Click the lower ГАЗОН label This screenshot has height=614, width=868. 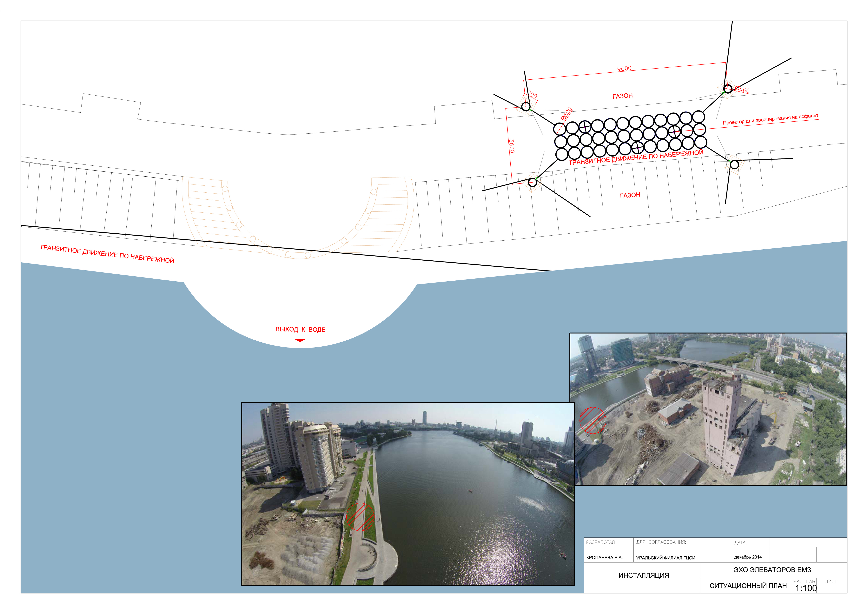pyautogui.click(x=630, y=195)
